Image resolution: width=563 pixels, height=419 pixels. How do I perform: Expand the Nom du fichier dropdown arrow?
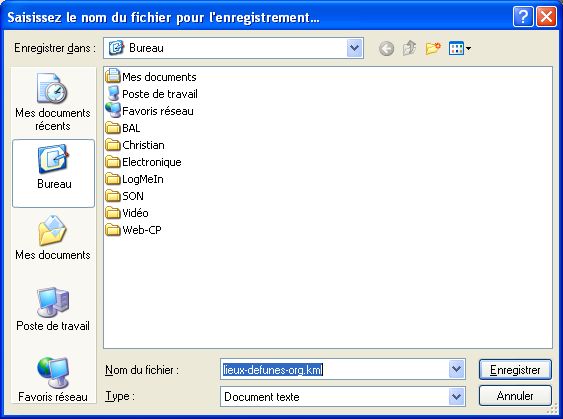[456, 369]
